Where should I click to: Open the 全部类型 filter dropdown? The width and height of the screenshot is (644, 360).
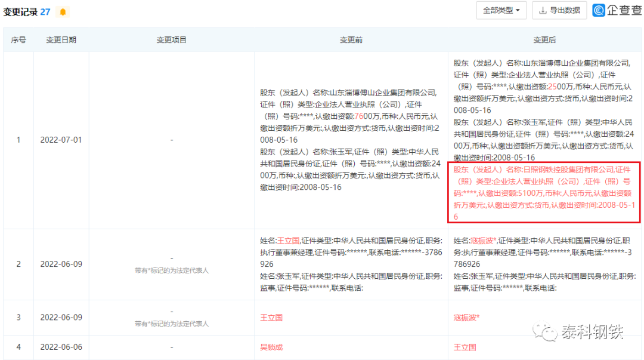coord(501,11)
